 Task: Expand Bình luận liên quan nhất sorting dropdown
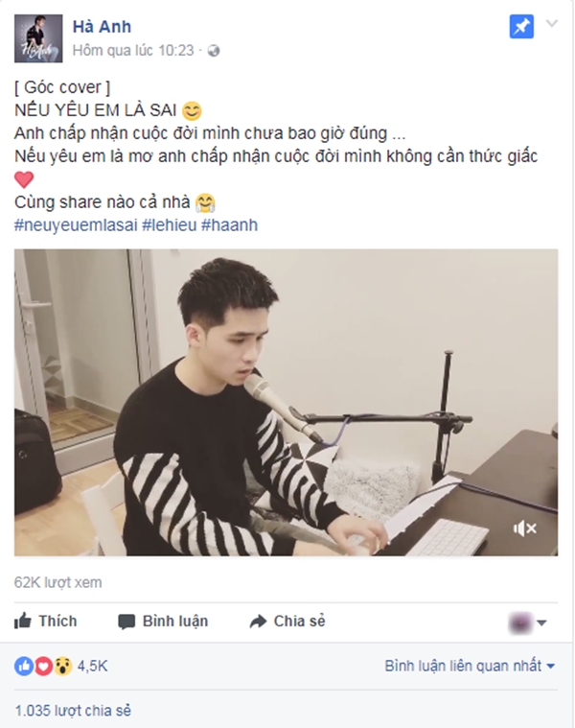coord(470,666)
